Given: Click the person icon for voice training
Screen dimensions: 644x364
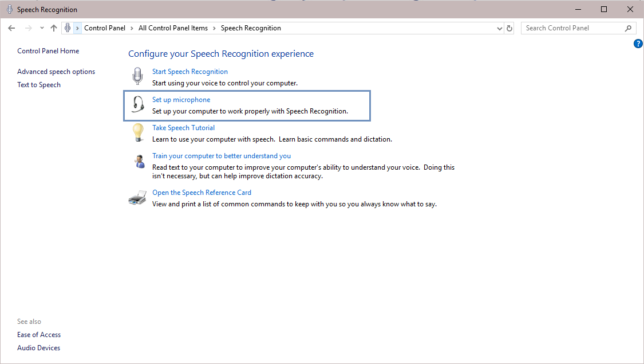Looking at the screenshot, I should (139, 161).
